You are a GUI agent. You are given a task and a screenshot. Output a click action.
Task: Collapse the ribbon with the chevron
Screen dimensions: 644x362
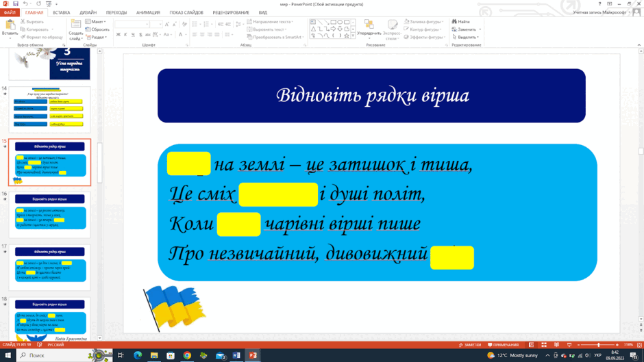(639, 44)
